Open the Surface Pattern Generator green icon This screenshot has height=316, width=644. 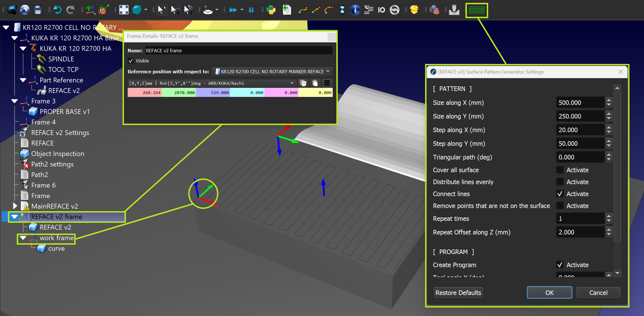(477, 10)
